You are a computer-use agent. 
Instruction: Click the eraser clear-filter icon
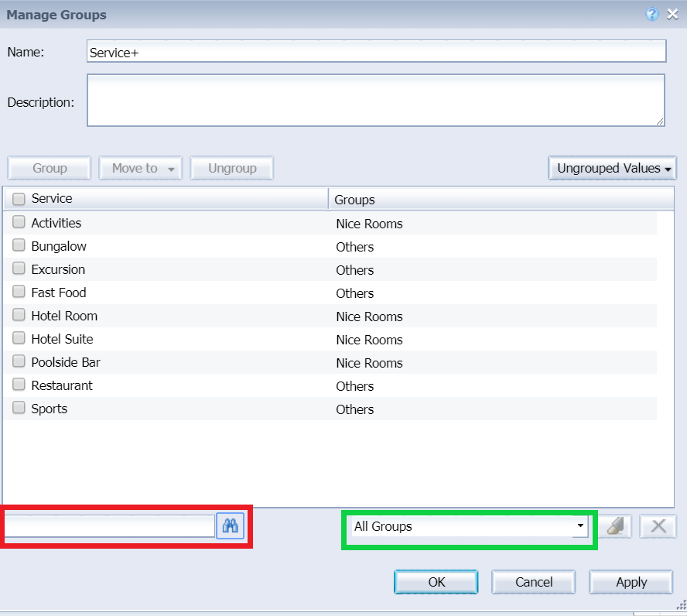617,526
